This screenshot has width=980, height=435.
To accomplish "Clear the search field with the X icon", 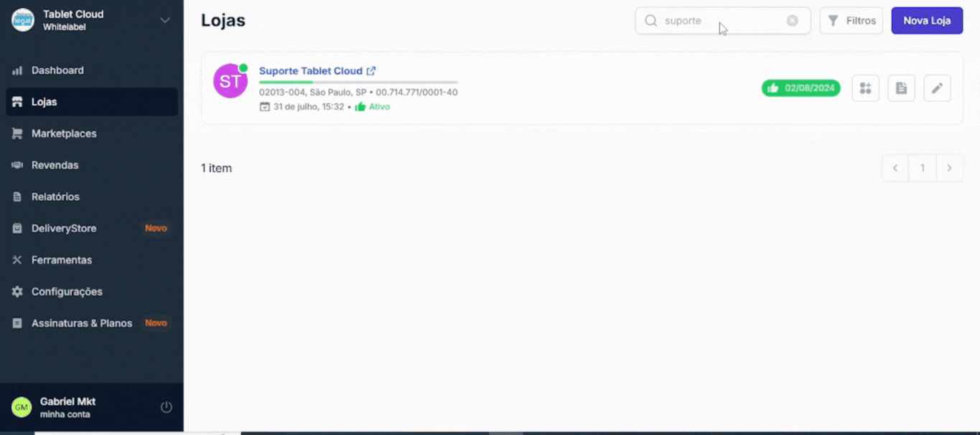I will 792,21.
